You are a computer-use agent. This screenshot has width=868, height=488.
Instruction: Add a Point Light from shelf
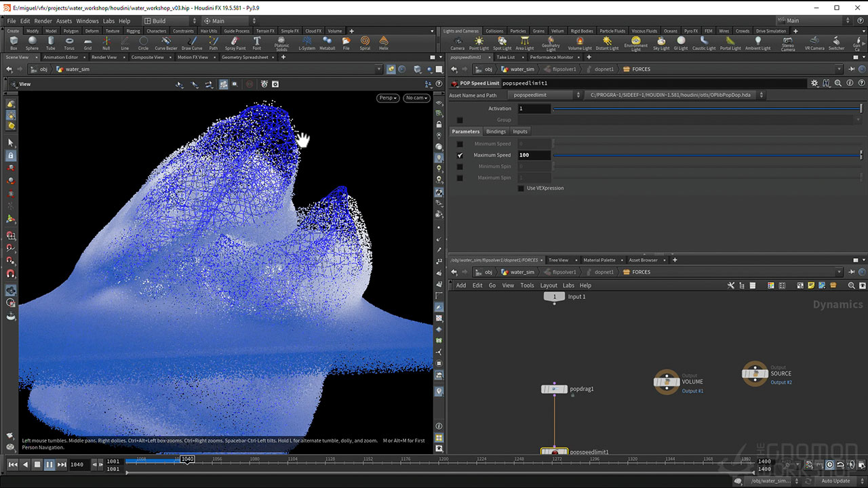click(x=479, y=43)
